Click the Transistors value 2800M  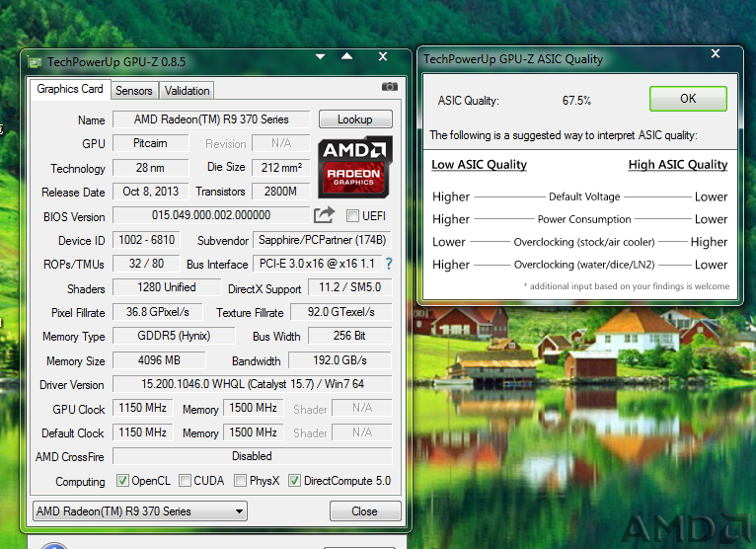tap(281, 192)
